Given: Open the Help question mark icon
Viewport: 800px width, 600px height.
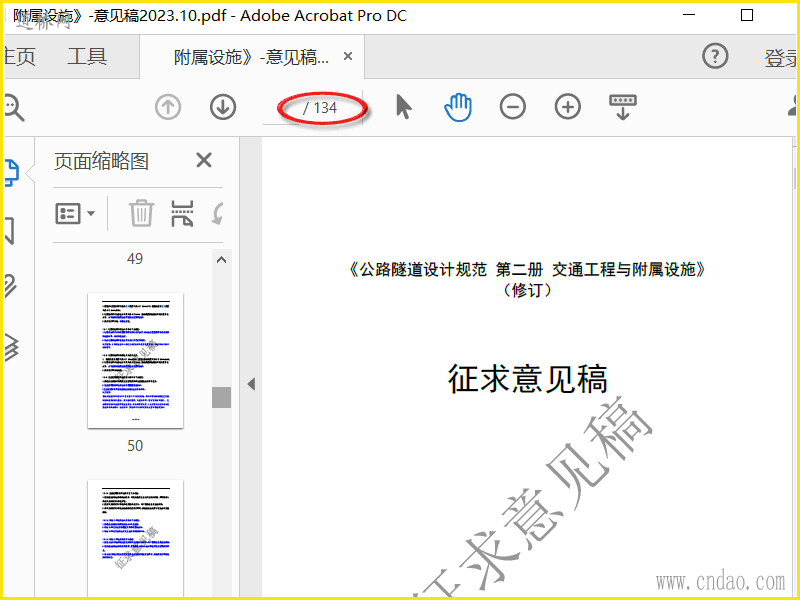Looking at the screenshot, I should (x=715, y=56).
